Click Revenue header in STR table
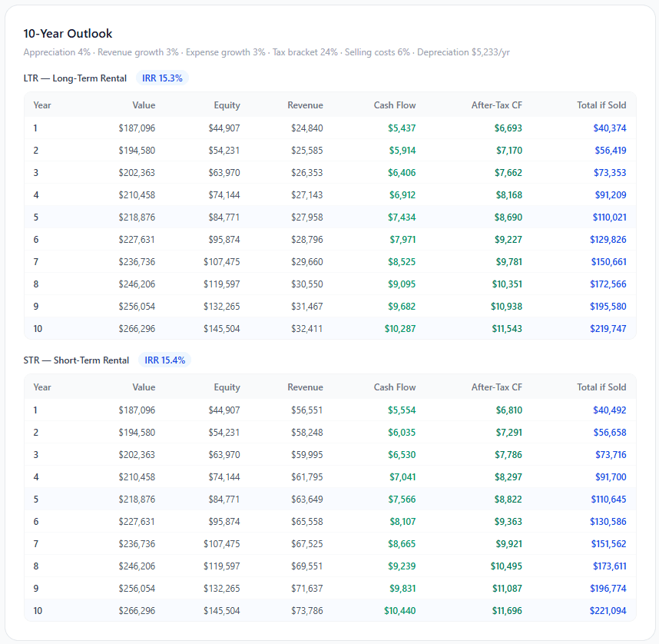 [x=305, y=387]
